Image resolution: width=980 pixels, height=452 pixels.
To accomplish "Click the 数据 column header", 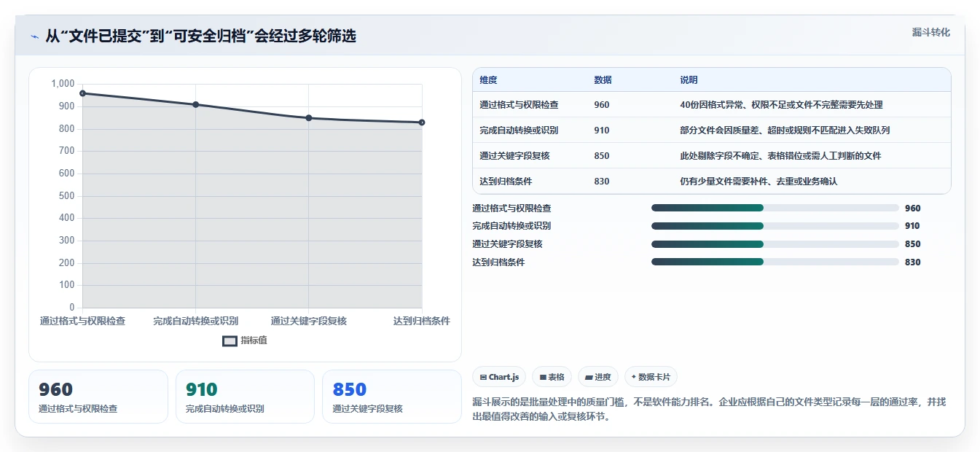I will coord(603,79).
